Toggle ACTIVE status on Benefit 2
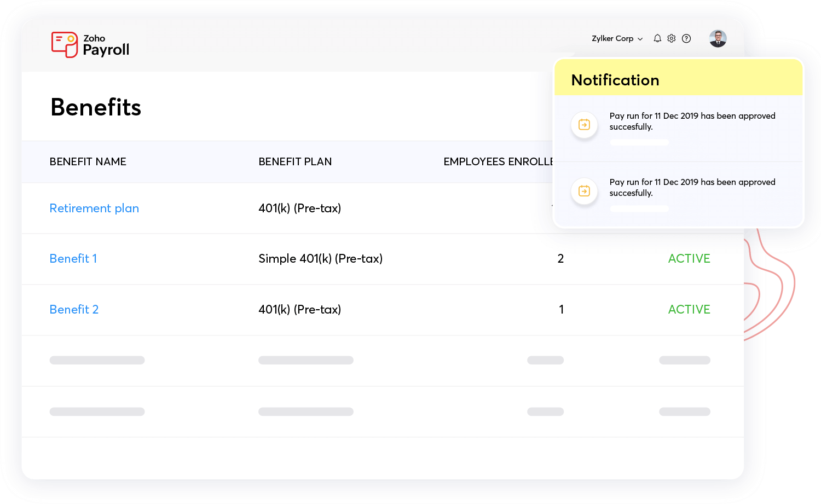This screenshot has width=821, height=504. (689, 309)
